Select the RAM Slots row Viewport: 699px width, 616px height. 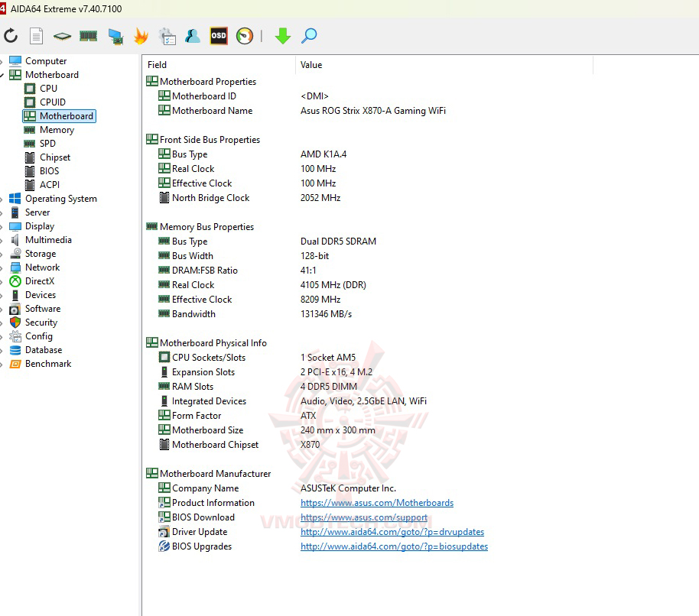[x=258, y=387]
